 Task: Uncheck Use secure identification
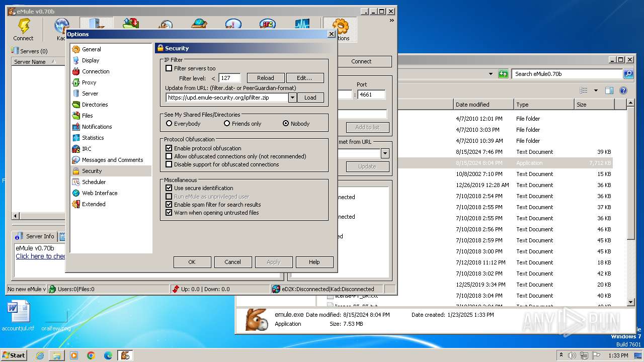(x=169, y=188)
